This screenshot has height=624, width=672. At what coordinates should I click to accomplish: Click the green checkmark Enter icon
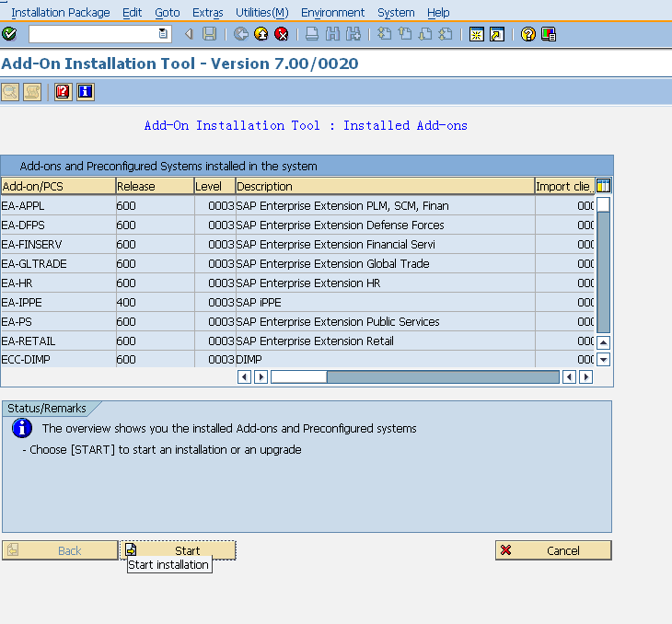9,34
